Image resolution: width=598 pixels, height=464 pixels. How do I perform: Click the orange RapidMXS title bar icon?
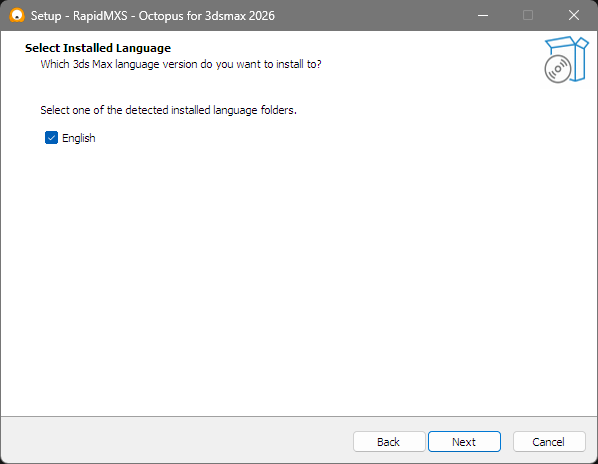17,16
